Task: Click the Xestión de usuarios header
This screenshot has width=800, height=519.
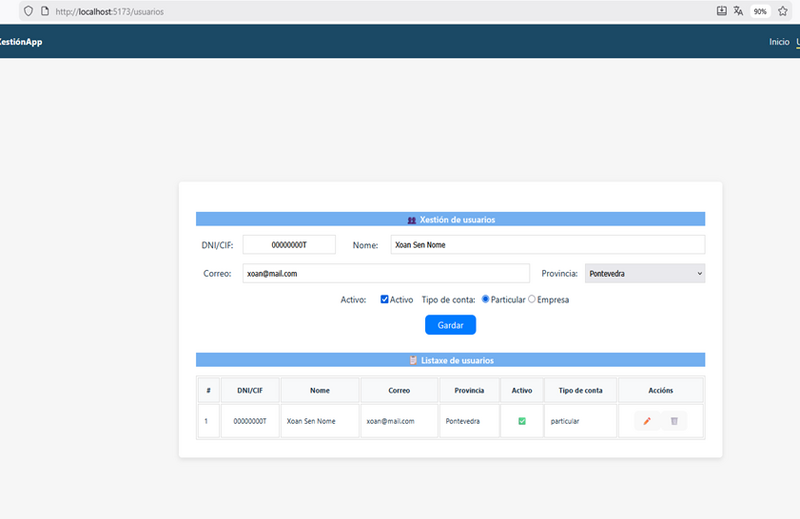Action: (x=451, y=219)
